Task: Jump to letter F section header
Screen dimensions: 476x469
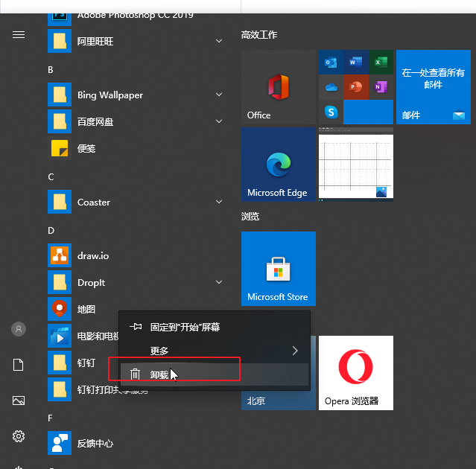Action: (50, 418)
